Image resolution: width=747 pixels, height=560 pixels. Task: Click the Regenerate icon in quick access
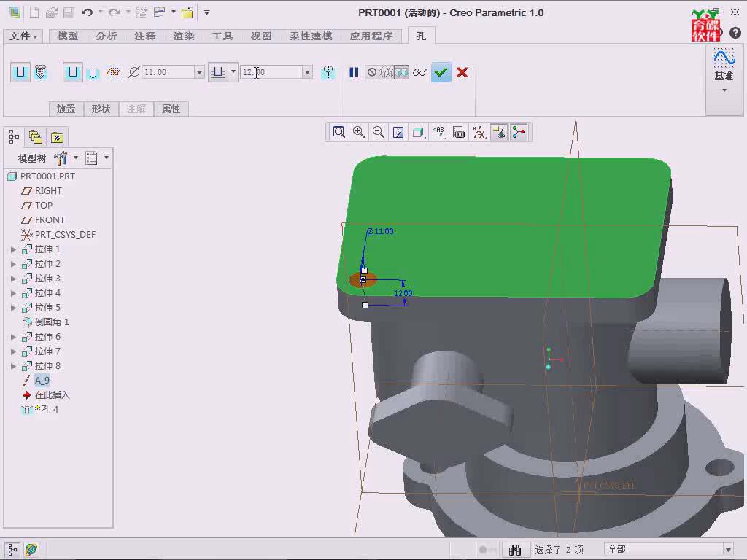[142, 12]
